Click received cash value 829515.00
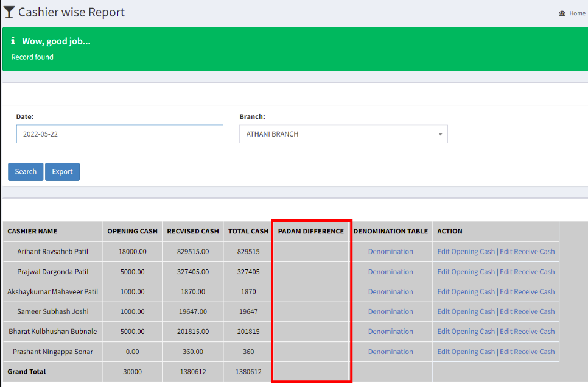588x387 pixels. point(193,252)
